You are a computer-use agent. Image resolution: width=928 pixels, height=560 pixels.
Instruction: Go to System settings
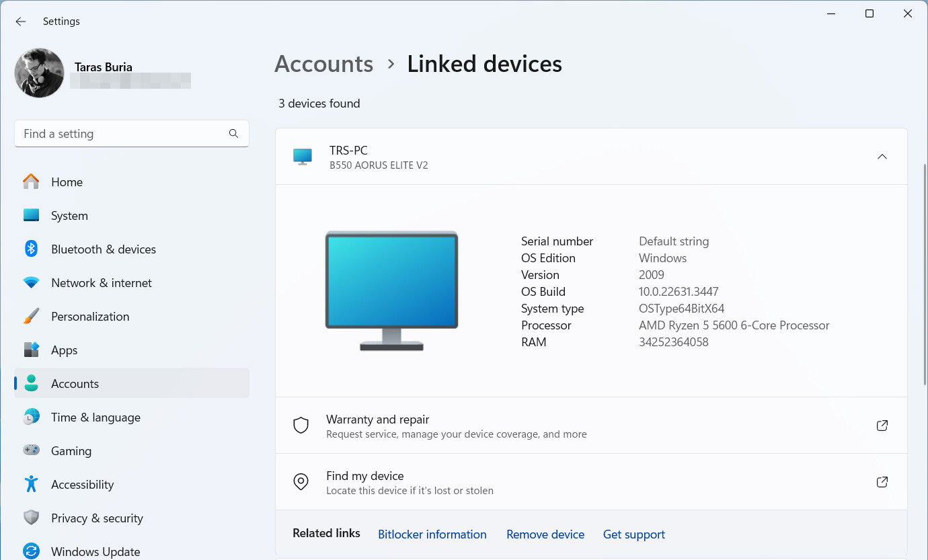pos(132,215)
